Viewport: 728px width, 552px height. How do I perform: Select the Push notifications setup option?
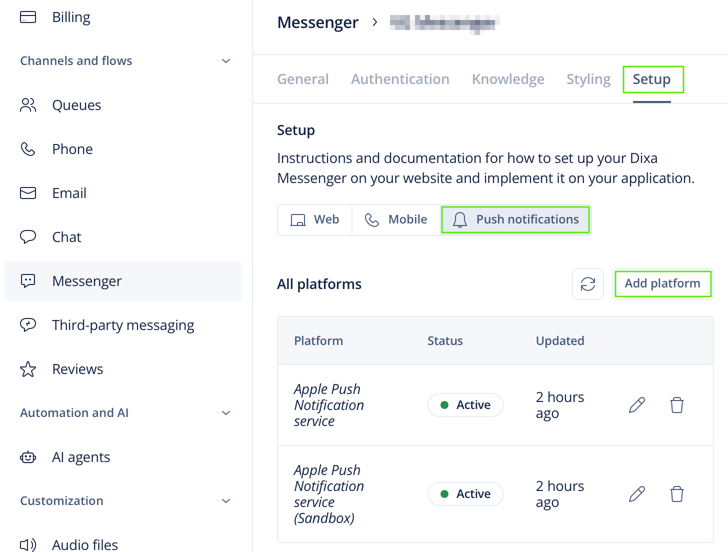[x=515, y=220]
